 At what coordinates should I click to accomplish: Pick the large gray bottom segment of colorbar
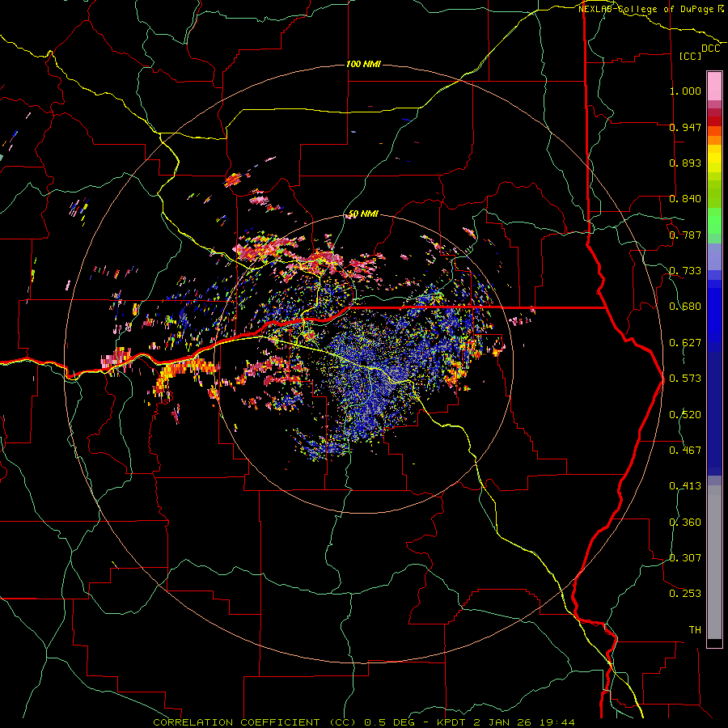click(714, 566)
